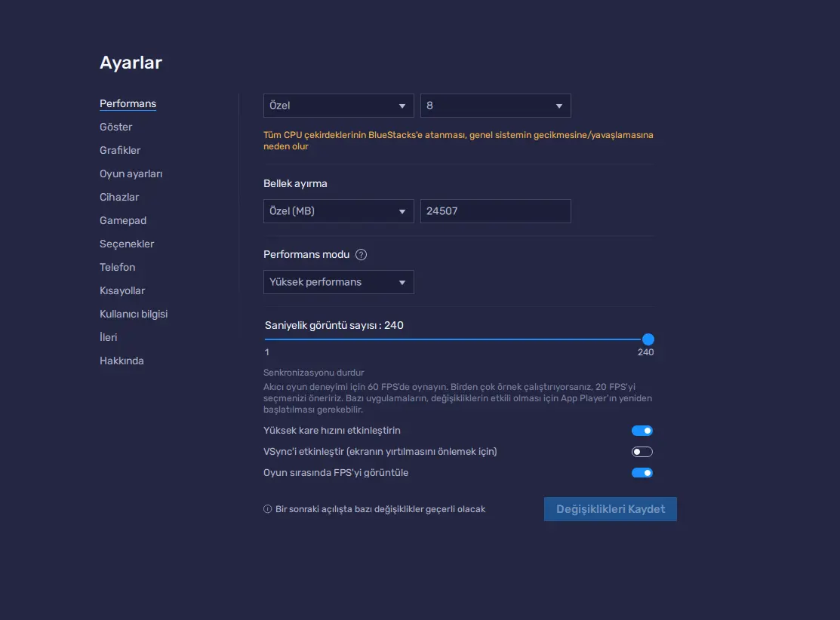Open the Grafikler settings section

pyautogui.click(x=120, y=150)
